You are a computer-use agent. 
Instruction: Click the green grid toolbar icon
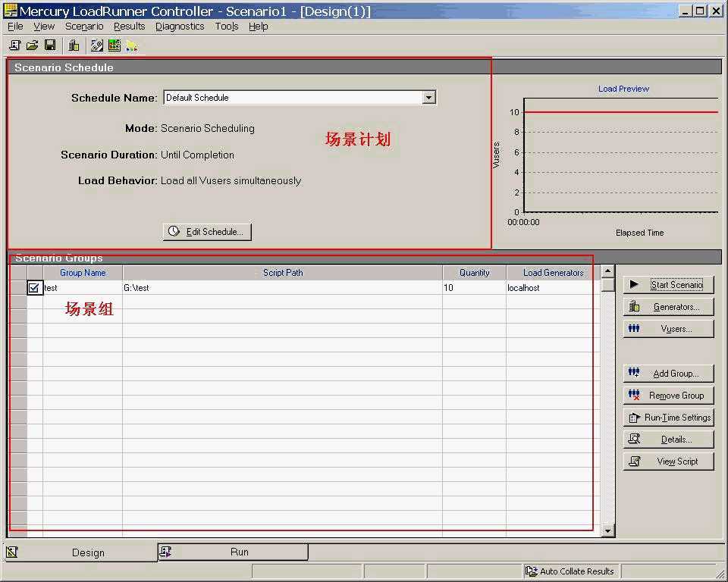coord(115,45)
